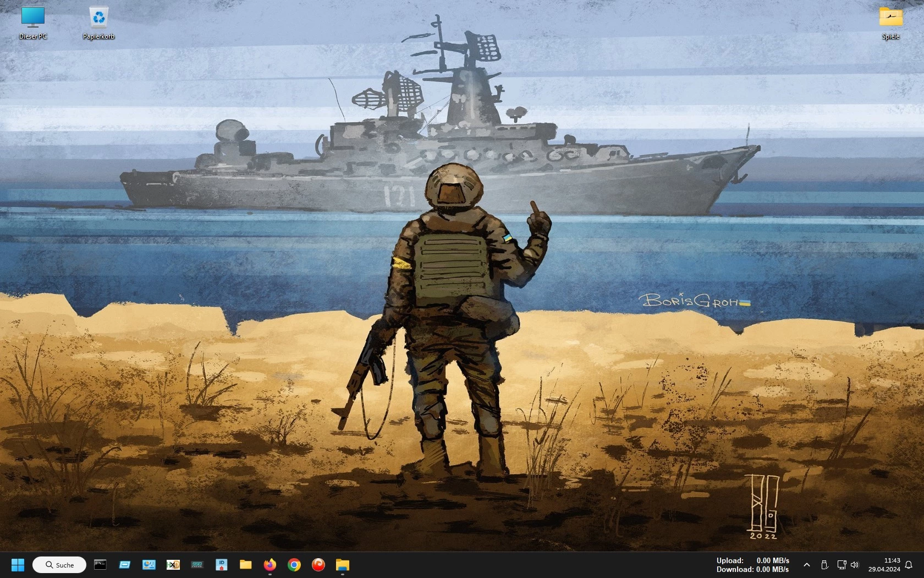Switch to the open File Explorer window
This screenshot has width=924, height=578.
[343, 564]
